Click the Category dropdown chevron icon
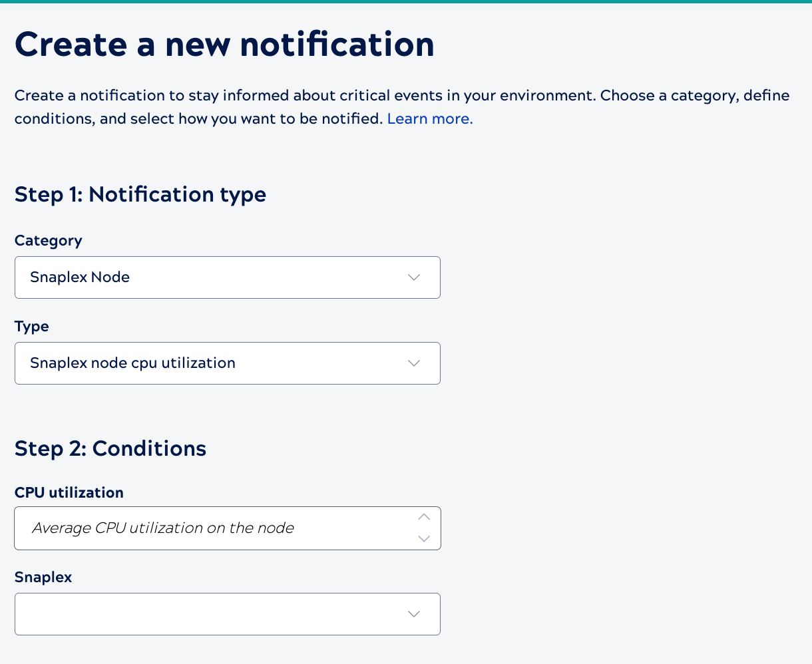The image size is (812, 664). point(413,277)
